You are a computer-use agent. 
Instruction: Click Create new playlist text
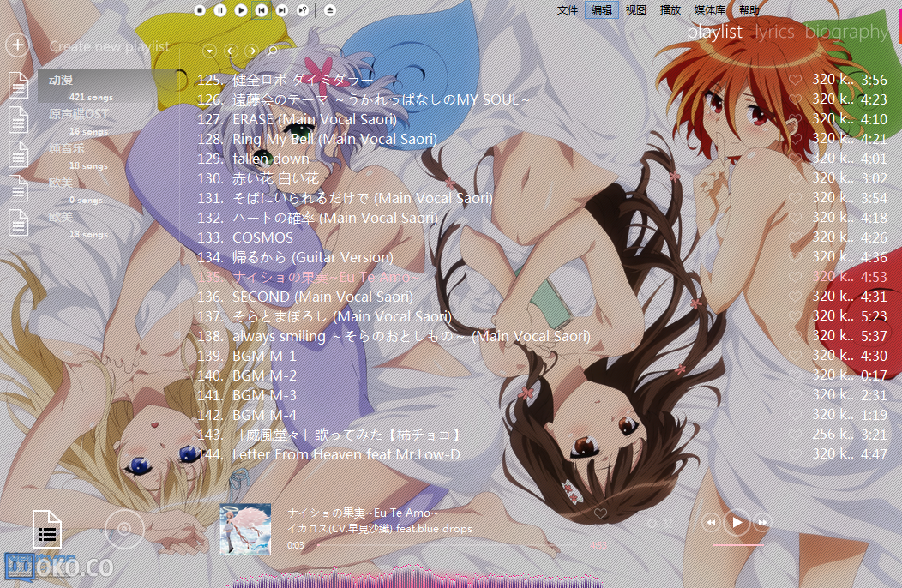point(109,46)
